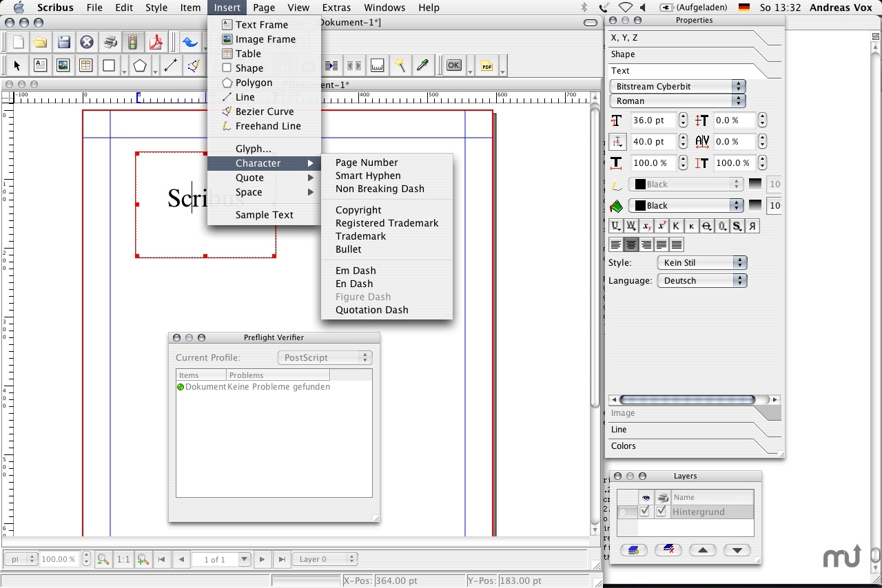Click the 1:1 zoom button
Viewport: 882px width, 588px height.
[x=123, y=560]
